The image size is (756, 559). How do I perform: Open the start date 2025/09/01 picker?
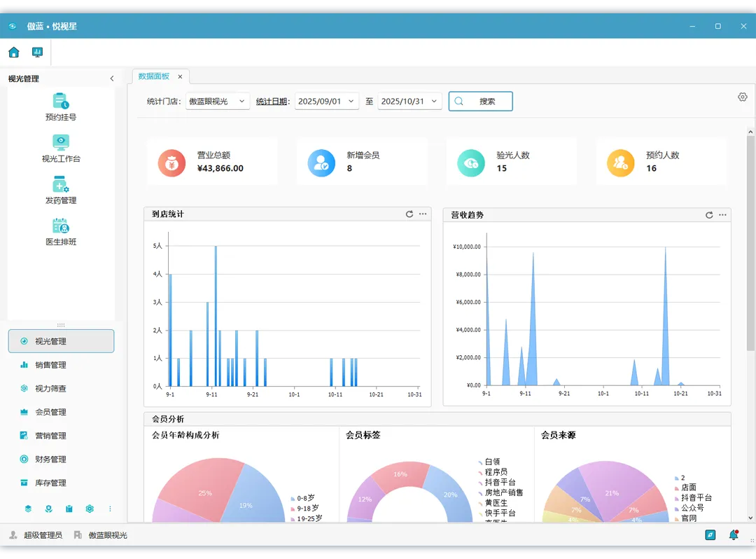tap(326, 102)
